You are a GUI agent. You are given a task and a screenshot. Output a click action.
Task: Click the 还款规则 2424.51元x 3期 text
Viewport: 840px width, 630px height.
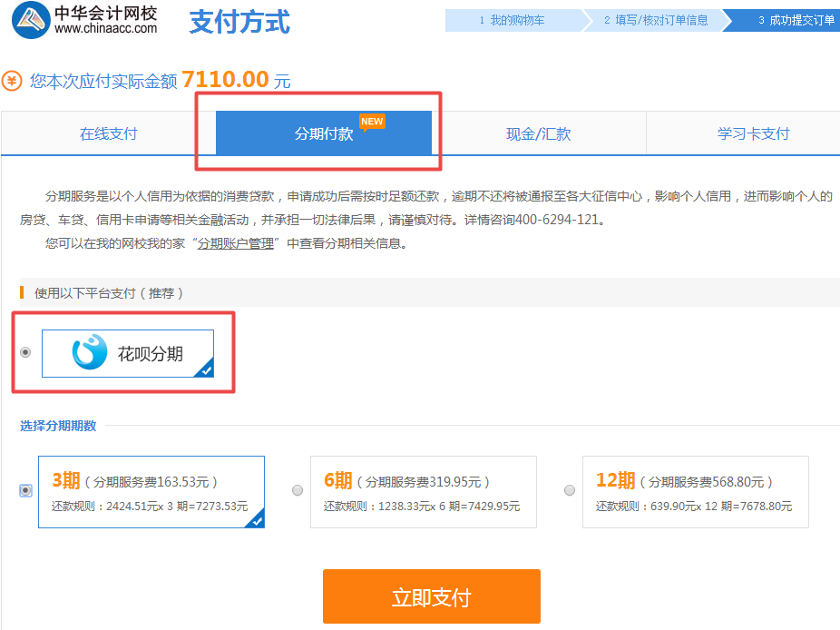coord(150,507)
